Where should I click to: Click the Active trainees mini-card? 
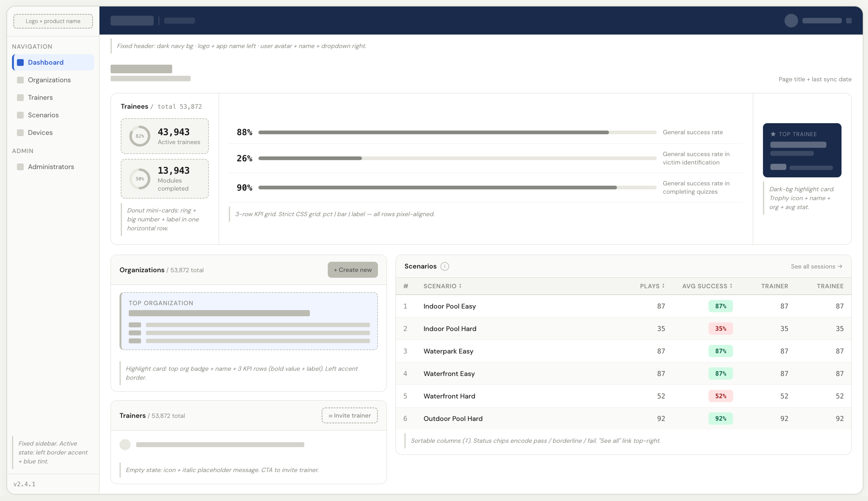pos(164,136)
